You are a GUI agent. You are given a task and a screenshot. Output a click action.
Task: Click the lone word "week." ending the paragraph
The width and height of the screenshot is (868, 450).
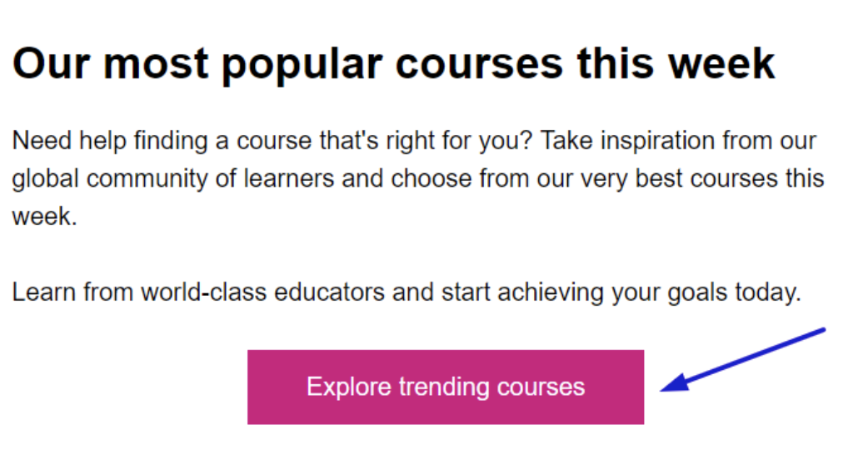(x=44, y=217)
